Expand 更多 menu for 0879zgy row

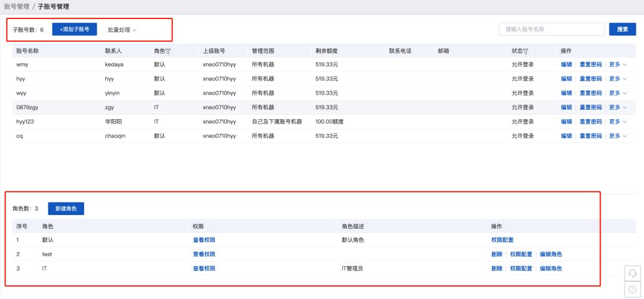click(618, 107)
